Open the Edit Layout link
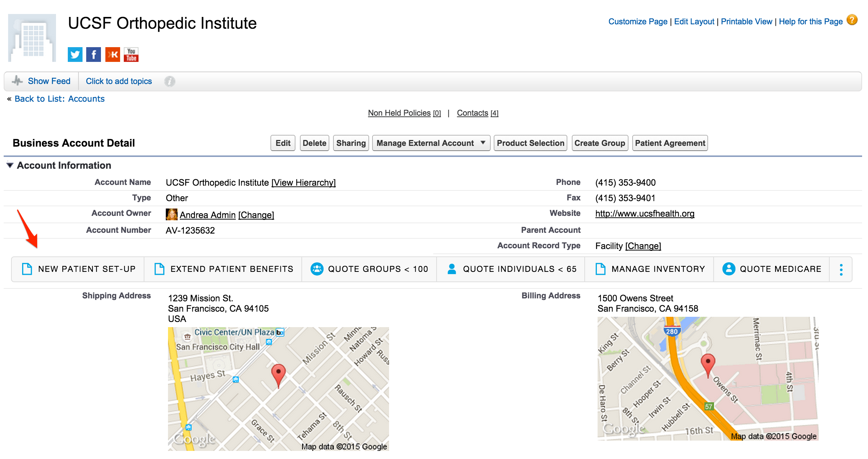The height and width of the screenshot is (459, 868). pyautogui.click(x=694, y=21)
